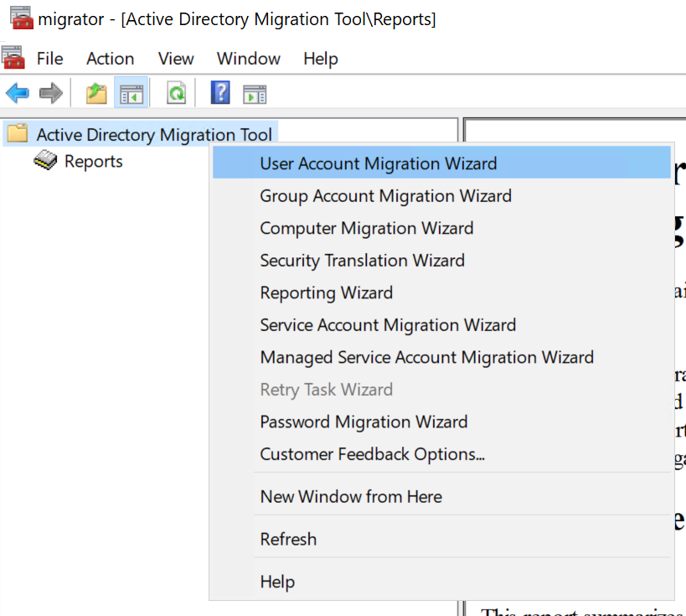Viewport: 686px width, 616px height.
Task: Launch Group Account Migration Wizard
Action: click(441, 196)
